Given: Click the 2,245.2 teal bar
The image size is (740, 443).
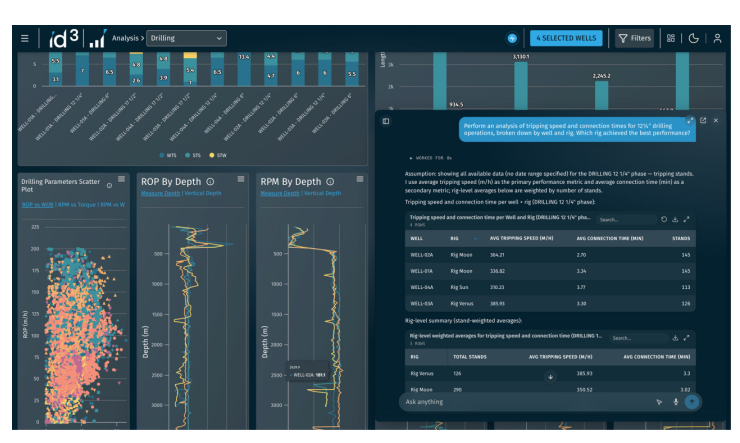Looking at the screenshot, I should (x=601, y=96).
